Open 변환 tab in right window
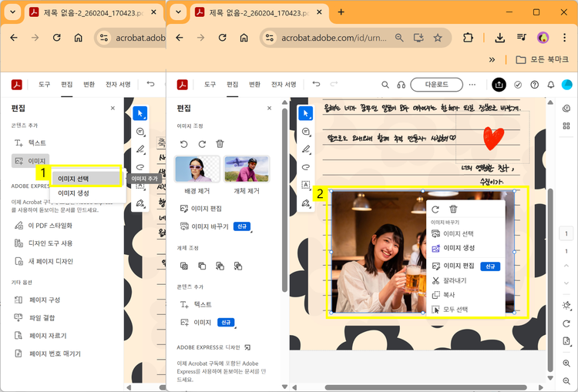This screenshot has width=578, height=392. point(255,85)
